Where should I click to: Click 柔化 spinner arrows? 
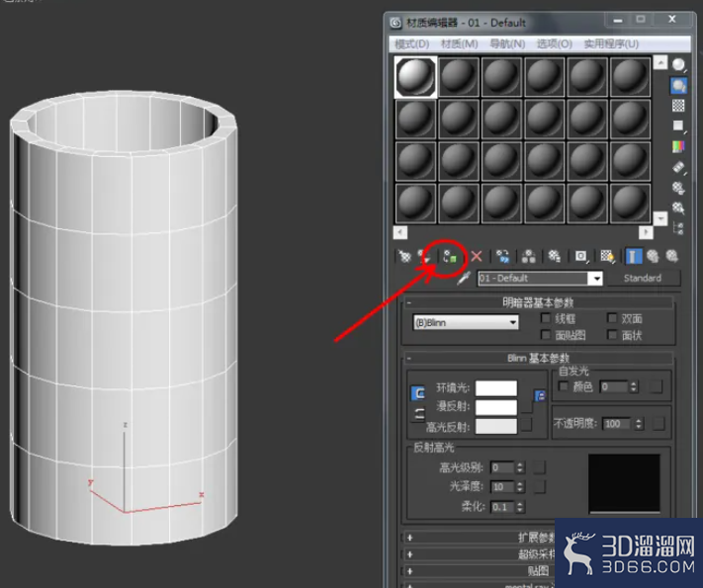520,507
